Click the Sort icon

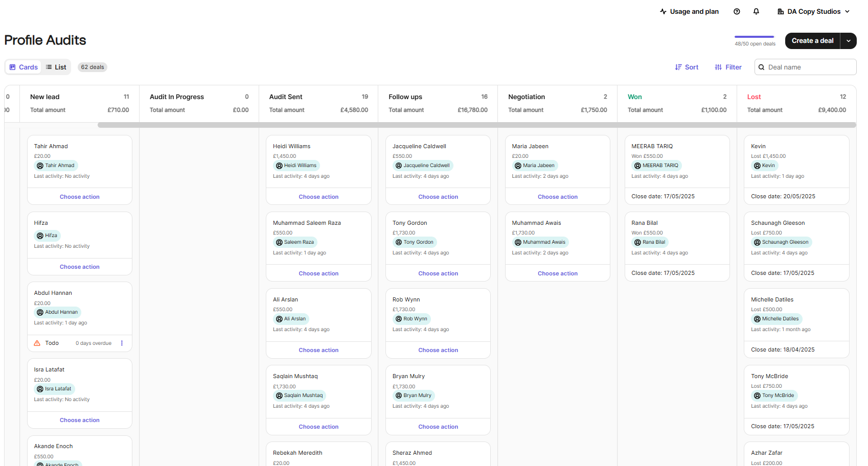coord(678,67)
